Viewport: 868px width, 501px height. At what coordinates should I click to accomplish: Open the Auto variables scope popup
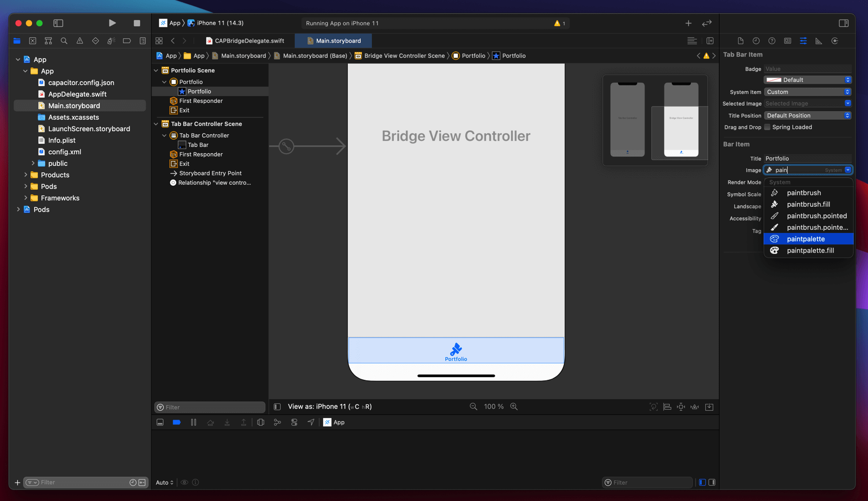tap(164, 482)
